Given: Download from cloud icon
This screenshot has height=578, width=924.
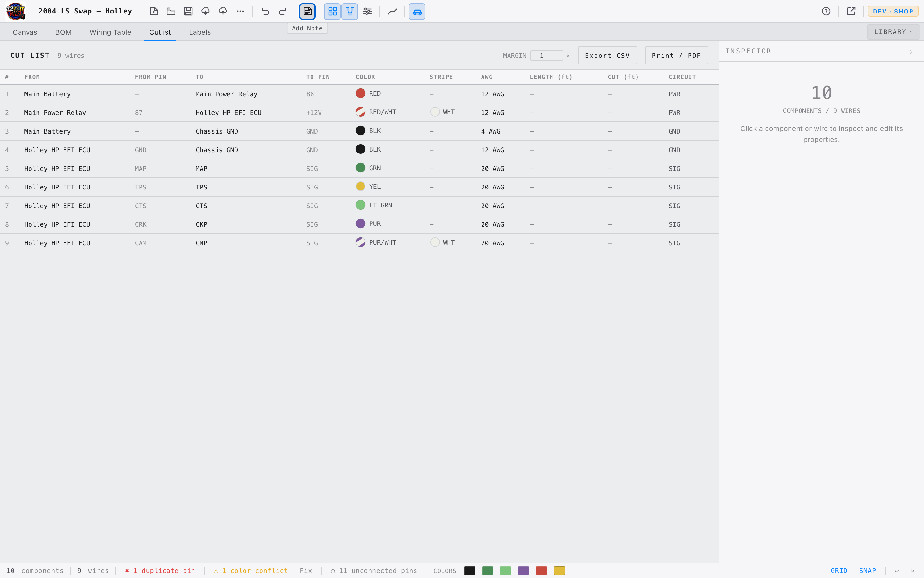Looking at the screenshot, I should pos(205,12).
